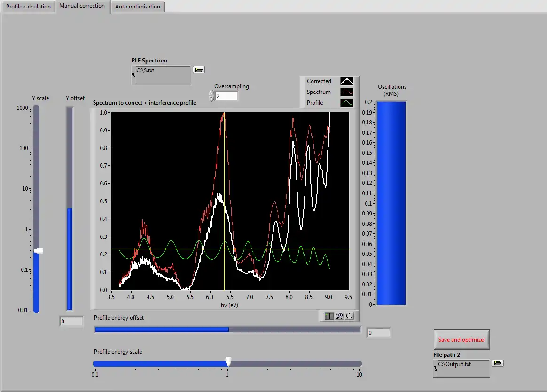
Task: Click the Corrected plot legend icon
Action: (x=347, y=81)
